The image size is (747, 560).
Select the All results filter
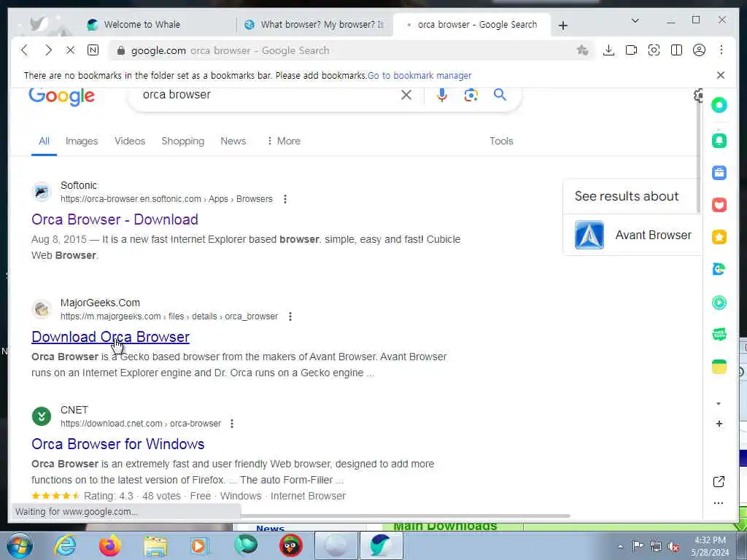coord(44,141)
